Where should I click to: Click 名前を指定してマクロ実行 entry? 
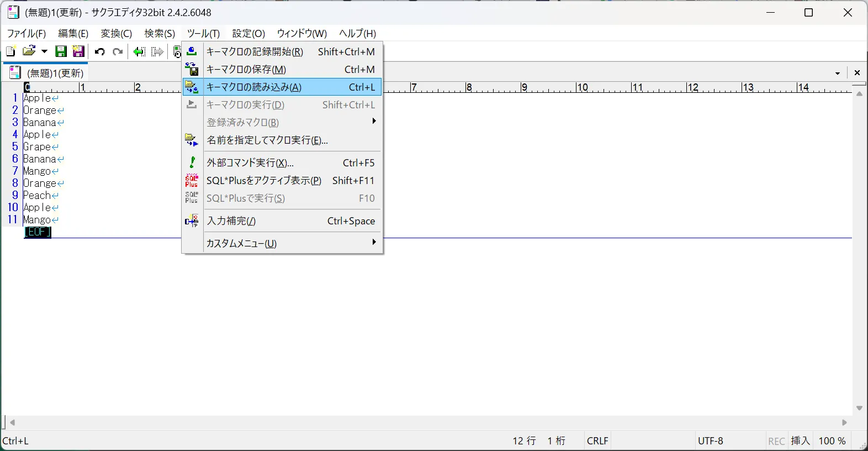click(x=267, y=140)
